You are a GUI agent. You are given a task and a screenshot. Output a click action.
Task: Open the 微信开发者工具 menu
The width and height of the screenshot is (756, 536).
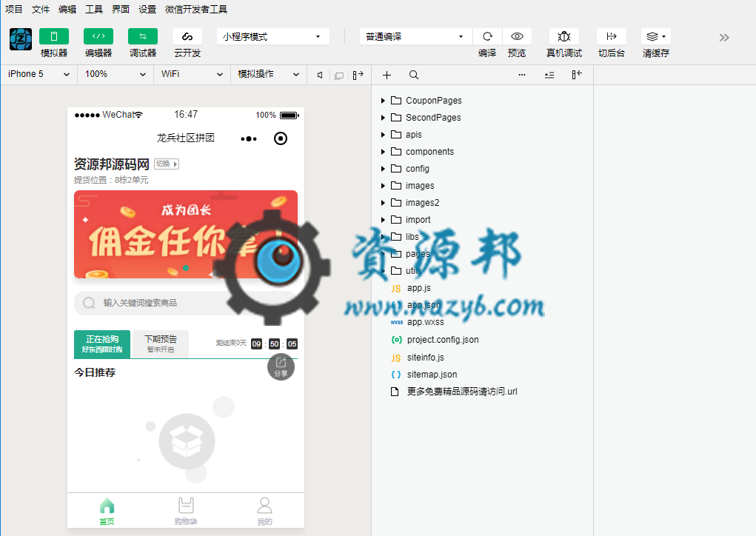pos(196,9)
